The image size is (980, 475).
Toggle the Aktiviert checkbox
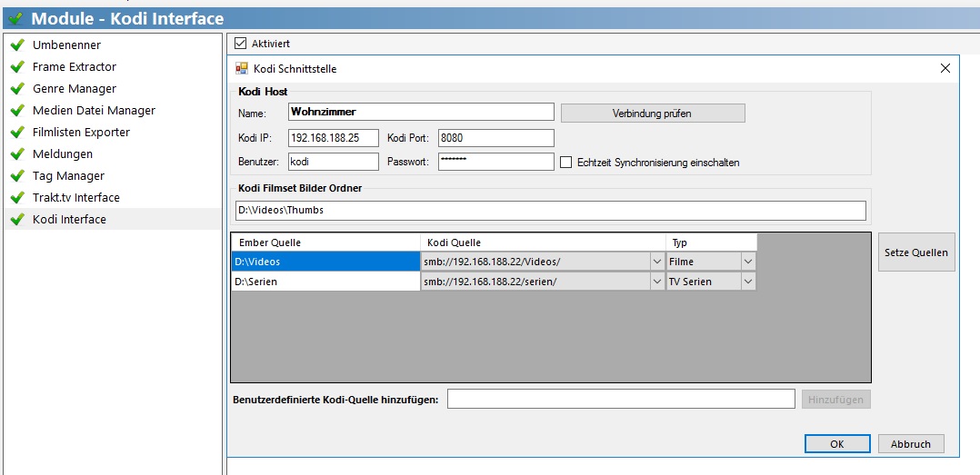[x=240, y=44]
